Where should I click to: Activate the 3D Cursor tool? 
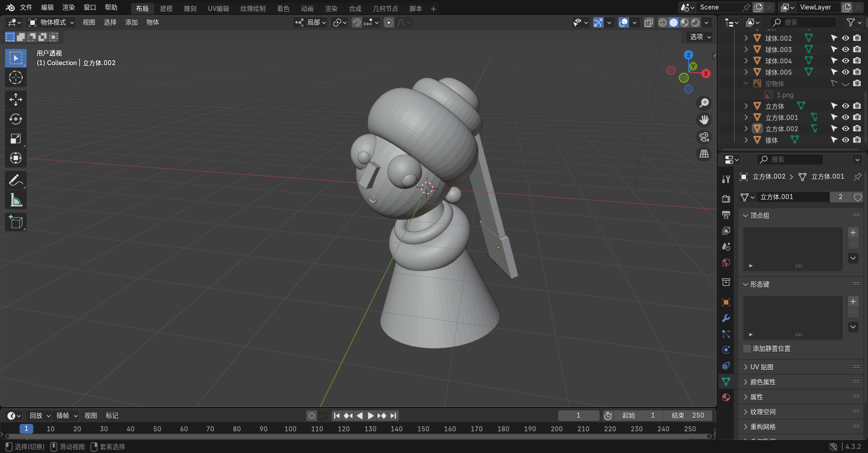point(16,78)
